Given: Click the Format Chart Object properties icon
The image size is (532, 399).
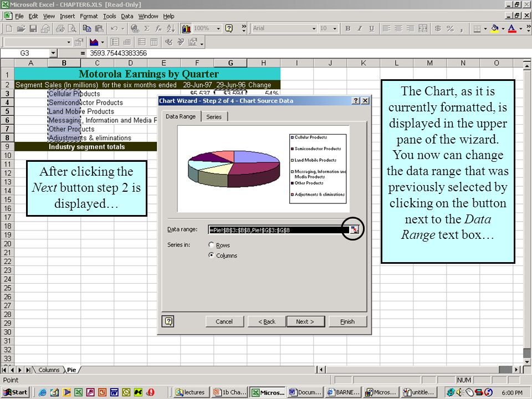Looking at the screenshot, I should (79, 43).
